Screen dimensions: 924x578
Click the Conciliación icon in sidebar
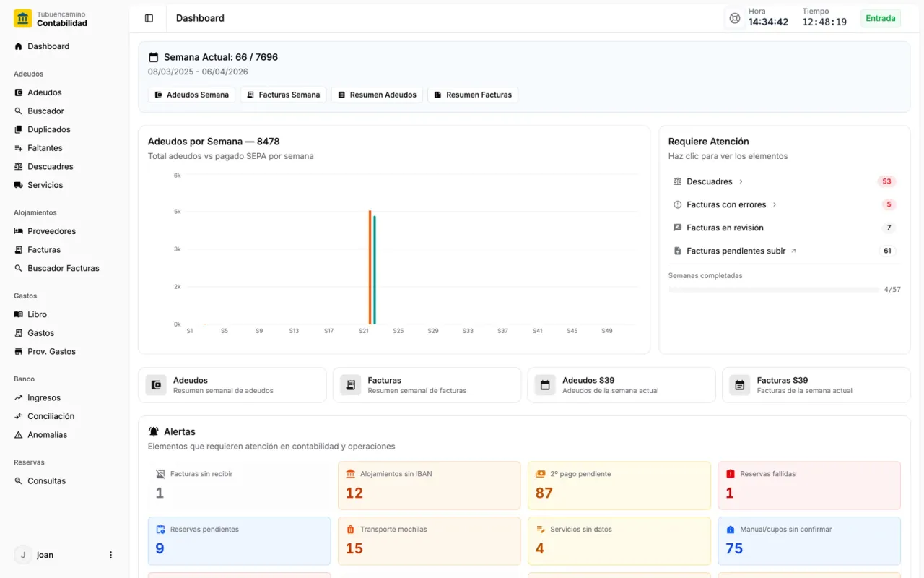click(x=19, y=416)
